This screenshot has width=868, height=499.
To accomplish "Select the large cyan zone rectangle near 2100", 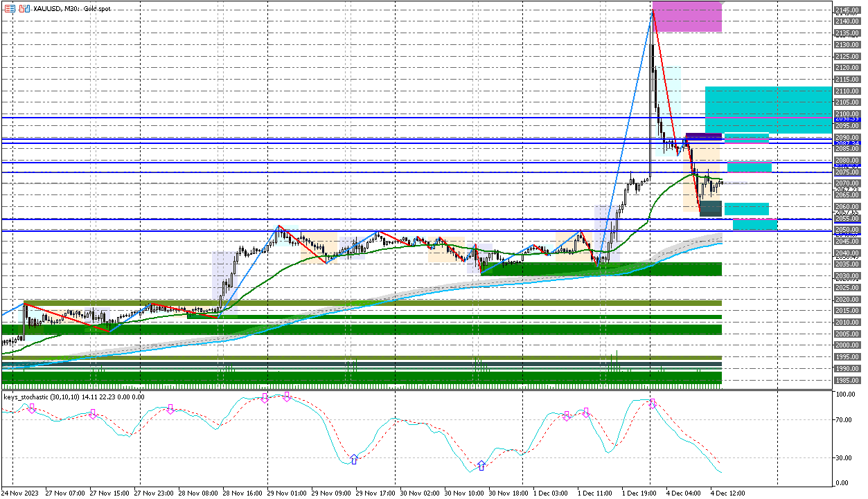I will coord(768,110).
